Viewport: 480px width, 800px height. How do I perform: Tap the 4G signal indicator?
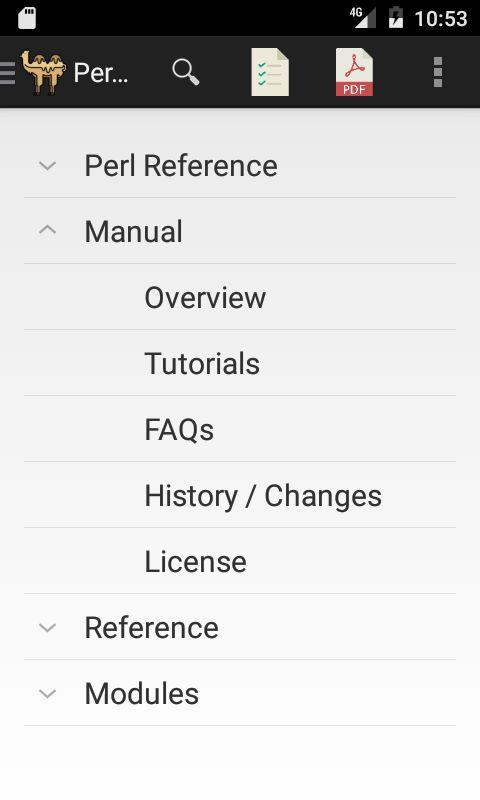click(363, 18)
